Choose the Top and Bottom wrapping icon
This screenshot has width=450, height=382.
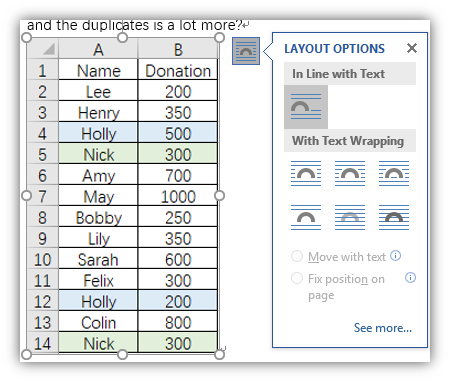pos(306,217)
